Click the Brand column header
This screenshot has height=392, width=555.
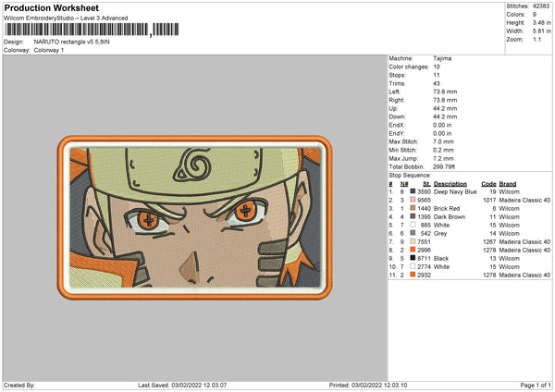508,184
